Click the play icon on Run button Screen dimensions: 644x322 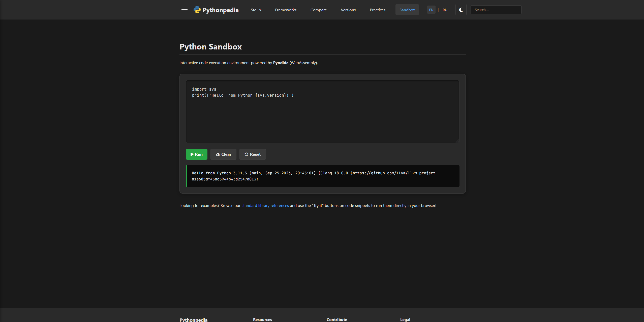coord(193,154)
